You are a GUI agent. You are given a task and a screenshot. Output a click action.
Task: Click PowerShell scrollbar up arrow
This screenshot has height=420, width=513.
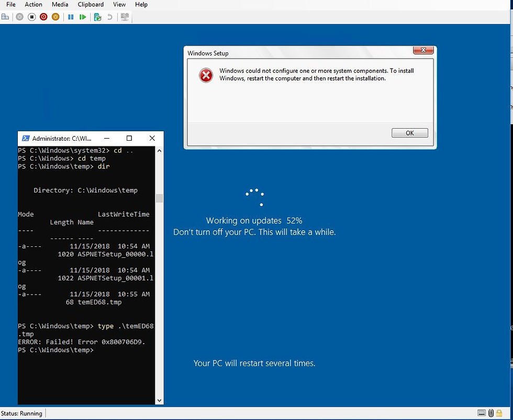(159, 151)
